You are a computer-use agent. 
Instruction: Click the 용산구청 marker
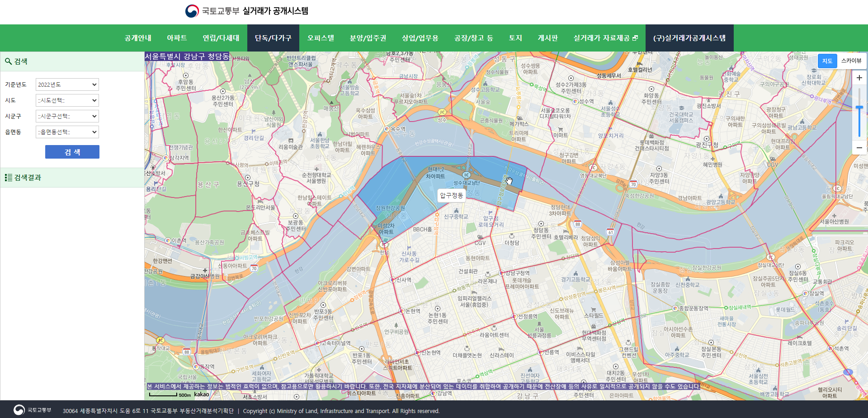[x=248, y=178]
